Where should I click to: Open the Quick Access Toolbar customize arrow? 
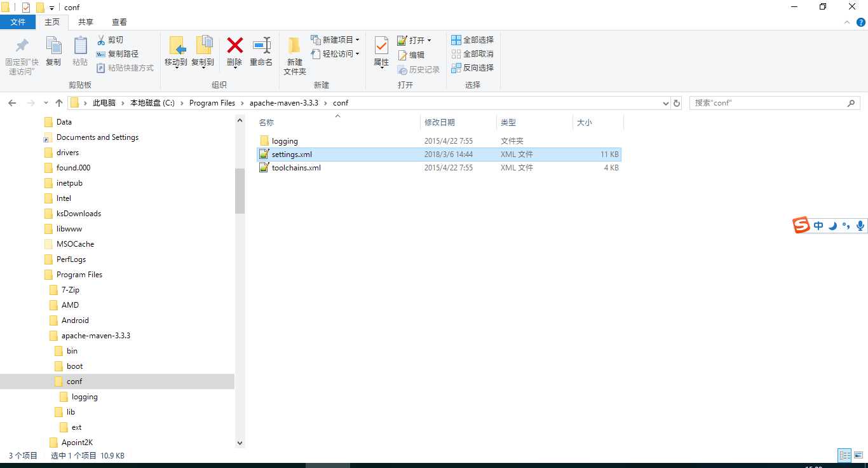[x=52, y=8]
